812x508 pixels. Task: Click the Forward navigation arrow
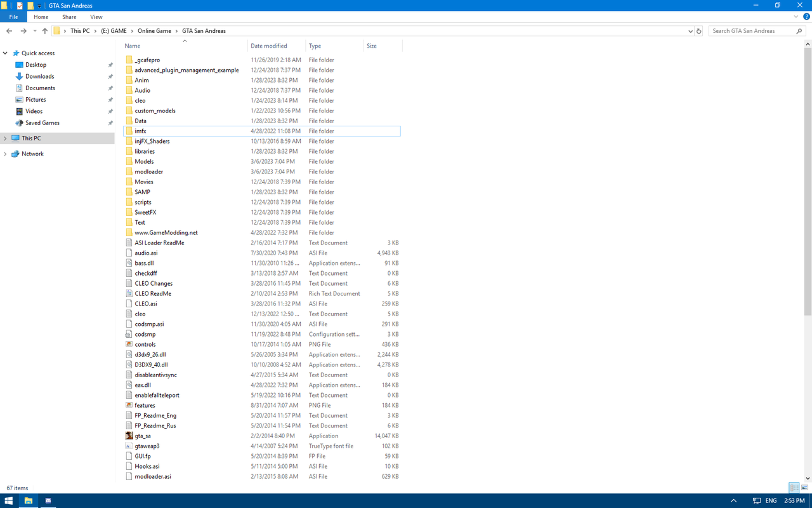[x=23, y=30]
